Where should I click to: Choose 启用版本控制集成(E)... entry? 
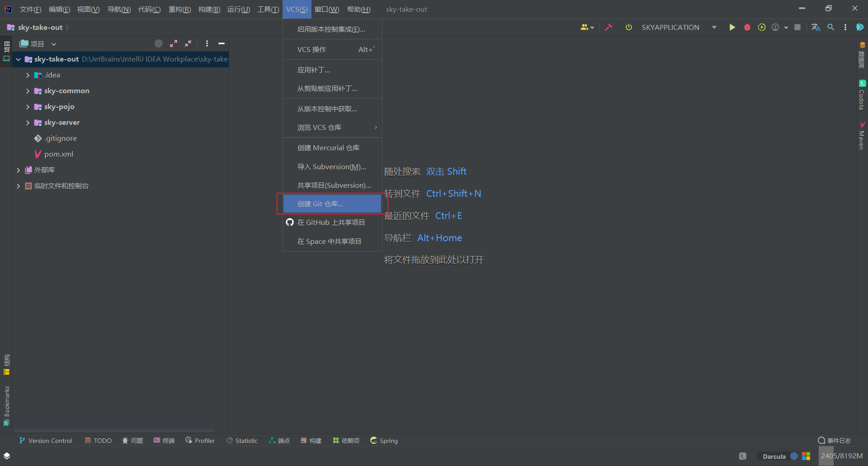pyautogui.click(x=332, y=29)
